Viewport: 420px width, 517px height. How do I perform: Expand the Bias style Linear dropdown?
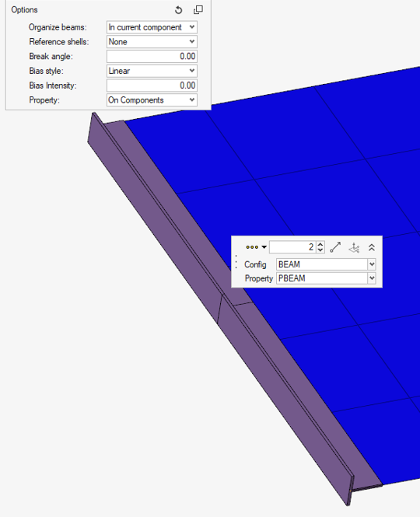point(152,71)
